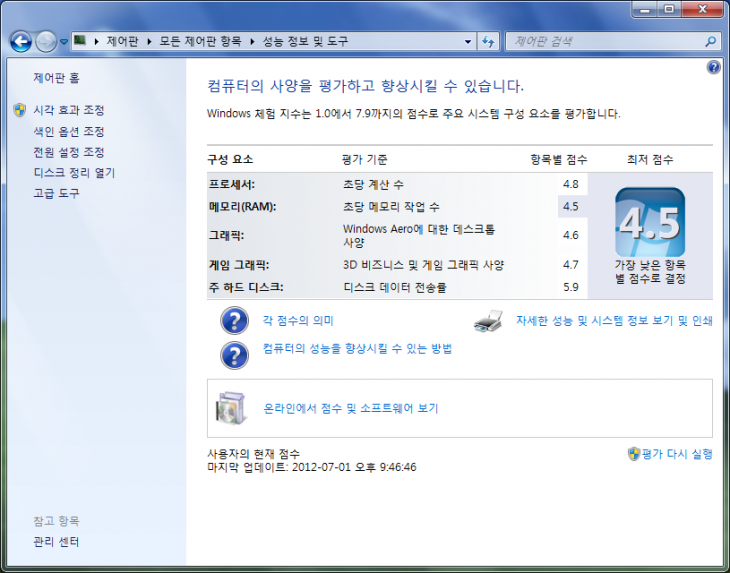Click the 4.5 base score badge
The image size is (730, 573).
point(650,222)
